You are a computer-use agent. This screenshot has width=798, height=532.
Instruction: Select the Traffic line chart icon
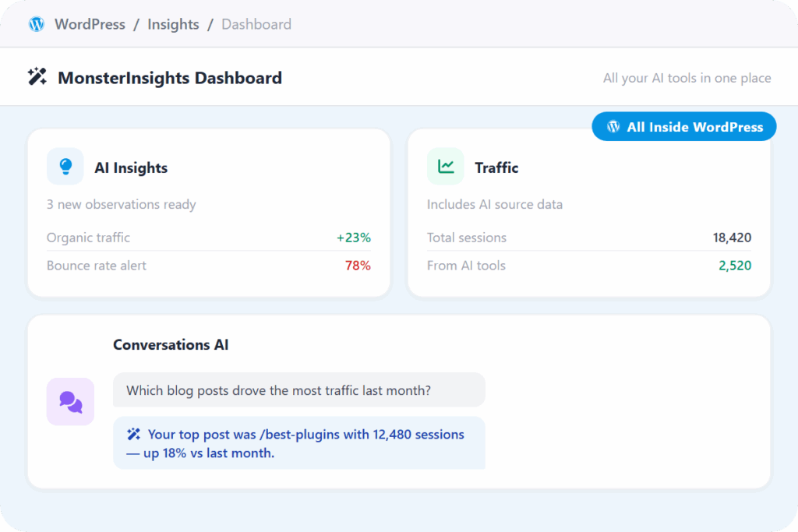(x=446, y=167)
